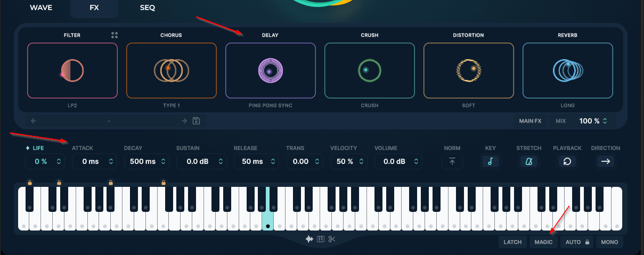Click the third lock icon above keyboard
644x255 pixels.
111,183
